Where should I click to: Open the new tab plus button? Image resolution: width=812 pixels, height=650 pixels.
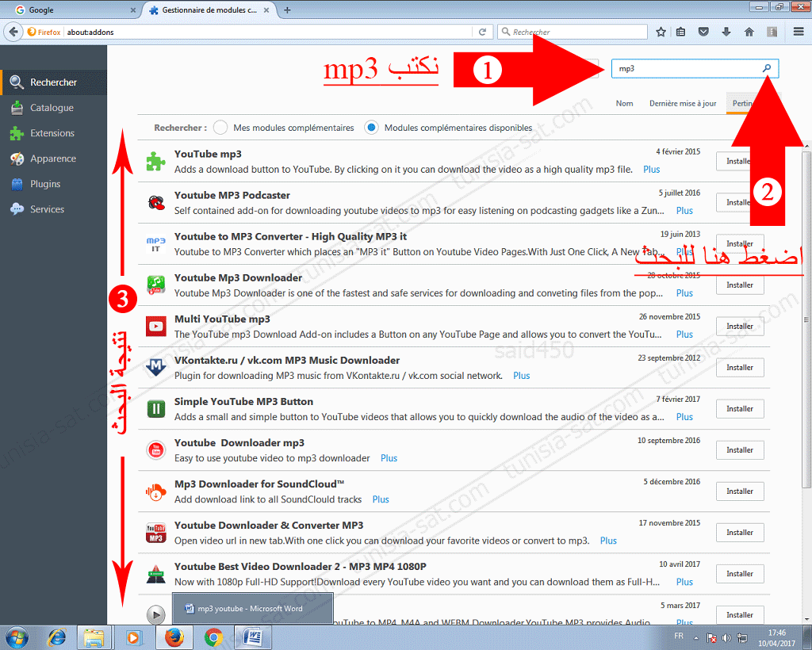click(x=287, y=10)
